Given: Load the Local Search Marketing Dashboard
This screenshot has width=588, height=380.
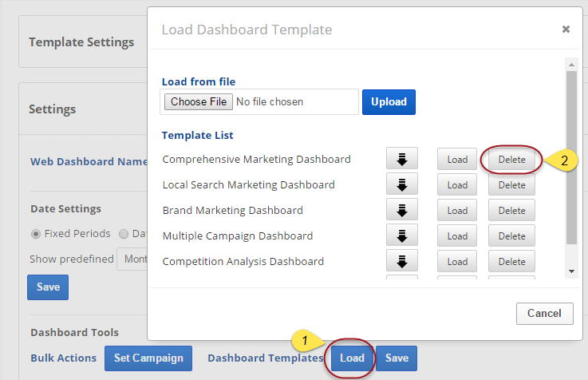Looking at the screenshot, I should point(457,184).
